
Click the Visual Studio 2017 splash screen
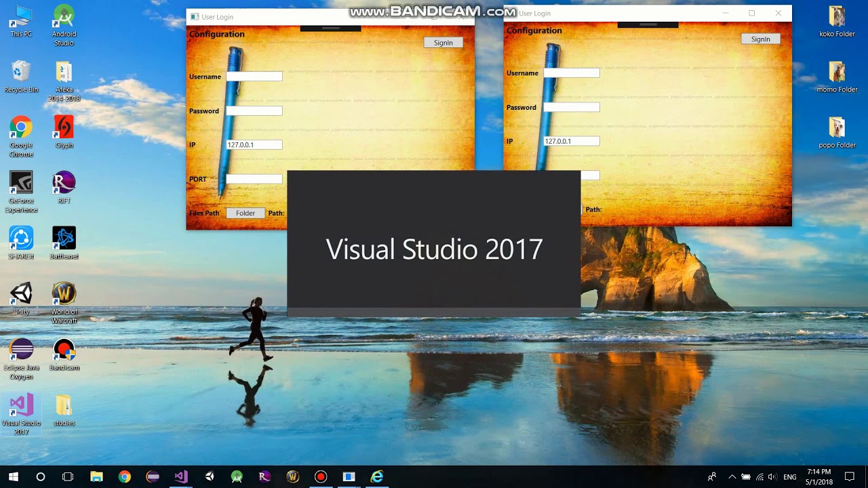(x=434, y=243)
